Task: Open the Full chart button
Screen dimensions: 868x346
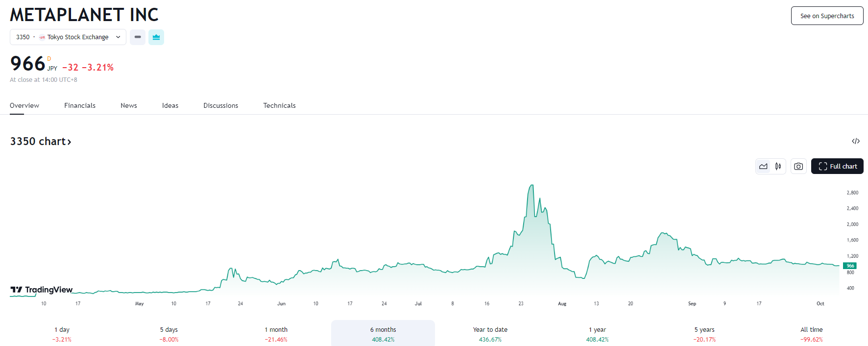Action: pos(837,166)
